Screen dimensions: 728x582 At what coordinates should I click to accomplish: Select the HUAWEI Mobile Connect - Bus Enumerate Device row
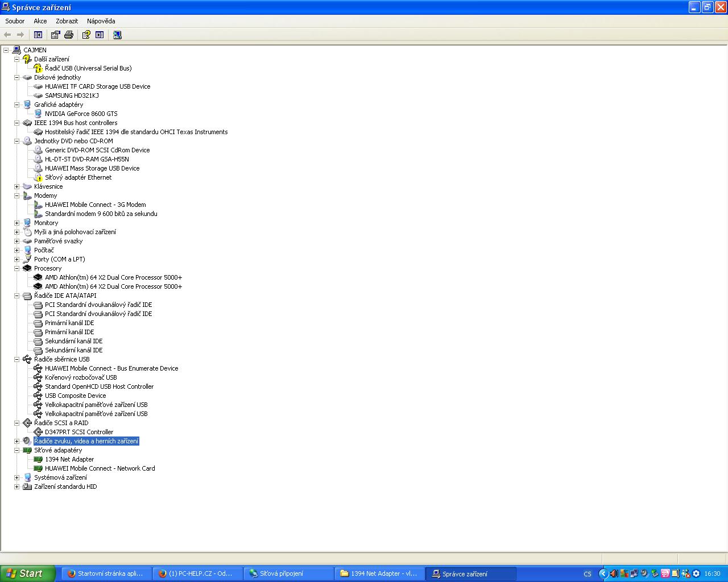pos(111,368)
